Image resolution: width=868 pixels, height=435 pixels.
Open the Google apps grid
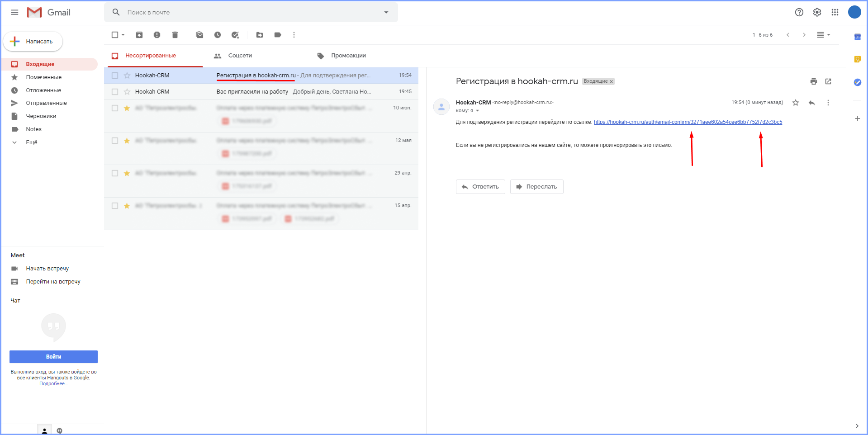(835, 12)
